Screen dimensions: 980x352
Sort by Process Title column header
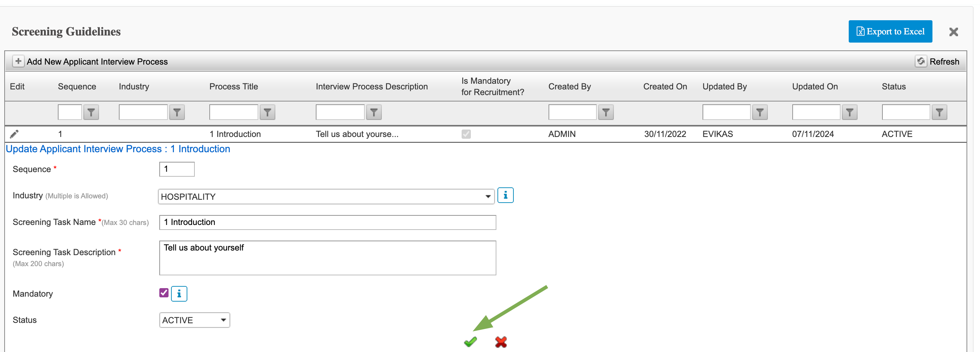(233, 86)
